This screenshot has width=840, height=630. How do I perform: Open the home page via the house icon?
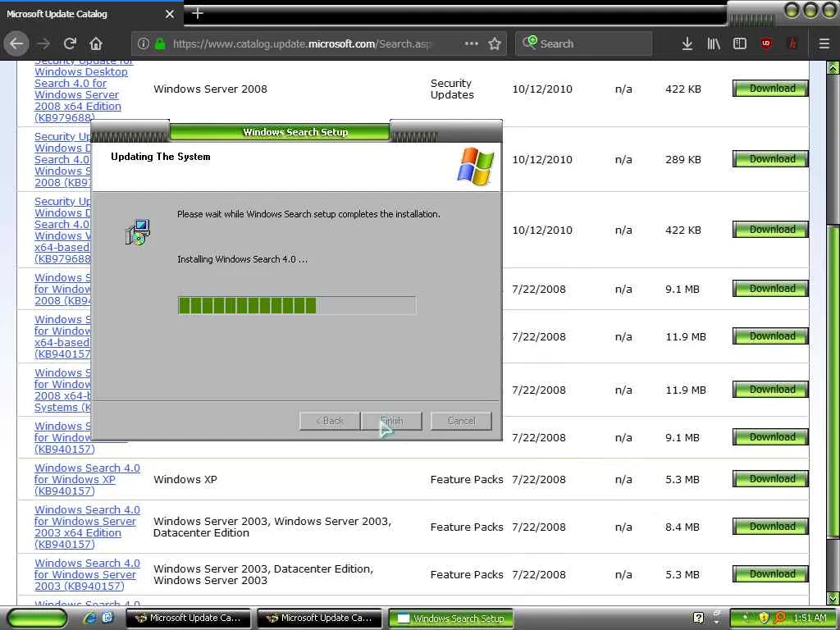coord(96,44)
